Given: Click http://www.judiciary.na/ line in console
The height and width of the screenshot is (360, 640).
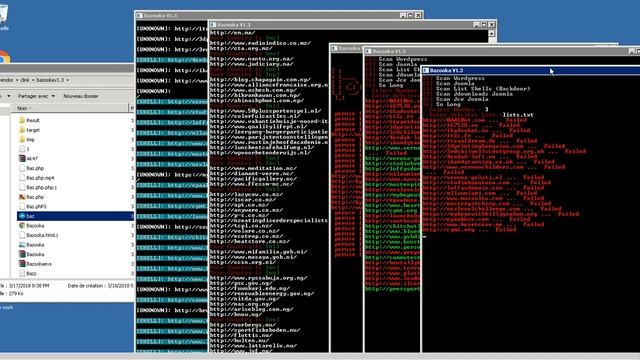Looking at the screenshot, I should pos(252,64).
